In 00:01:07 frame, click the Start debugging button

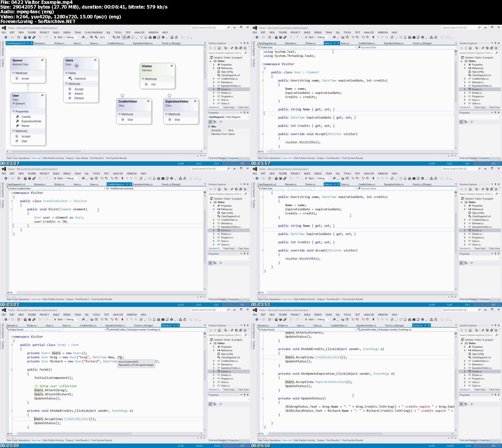59,37
